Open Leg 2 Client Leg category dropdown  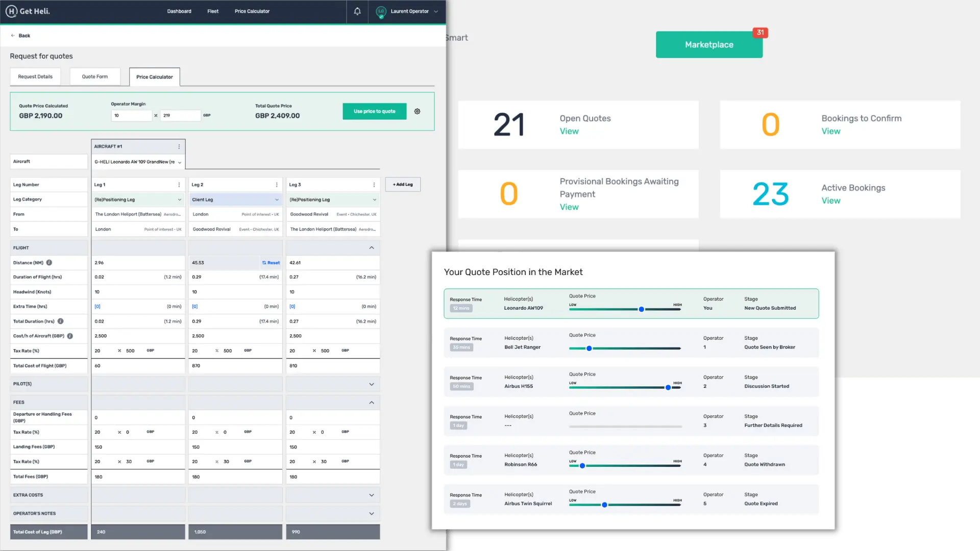tap(235, 199)
